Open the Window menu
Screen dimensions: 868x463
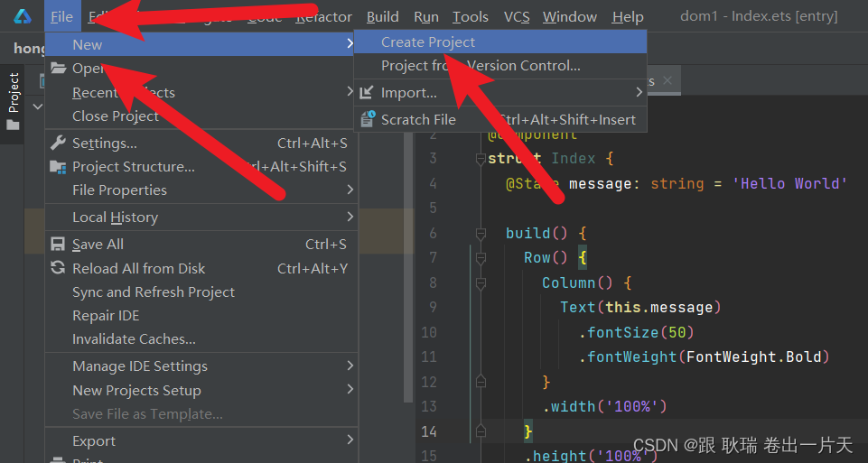[570, 17]
